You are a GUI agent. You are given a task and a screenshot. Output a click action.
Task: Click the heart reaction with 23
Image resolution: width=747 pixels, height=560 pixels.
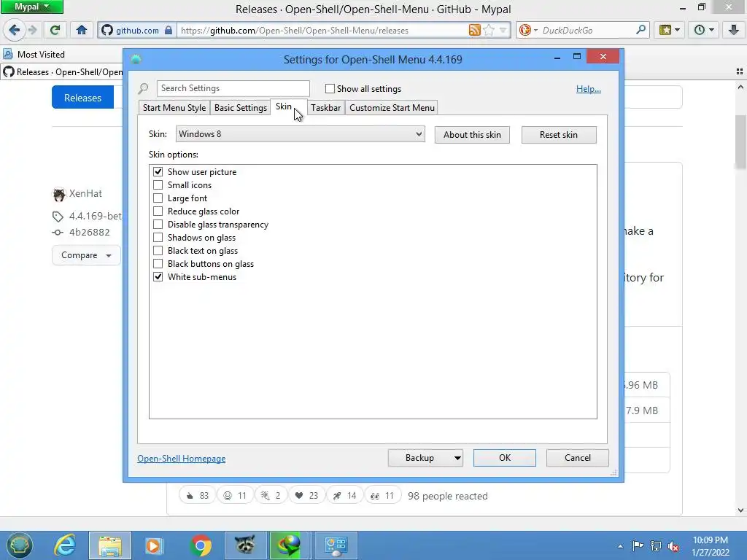click(x=306, y=496)
